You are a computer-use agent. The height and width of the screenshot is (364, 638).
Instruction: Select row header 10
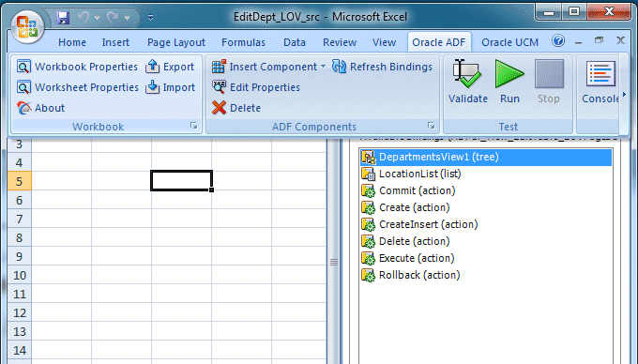pyautogui.click(x=19, y=275)
